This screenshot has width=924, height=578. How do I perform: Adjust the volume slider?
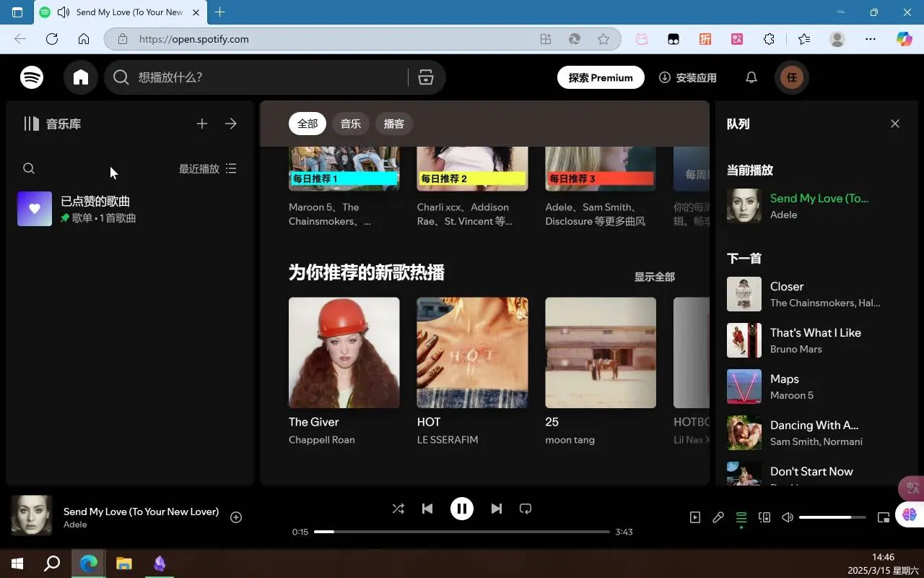click(x=832, y=517)
